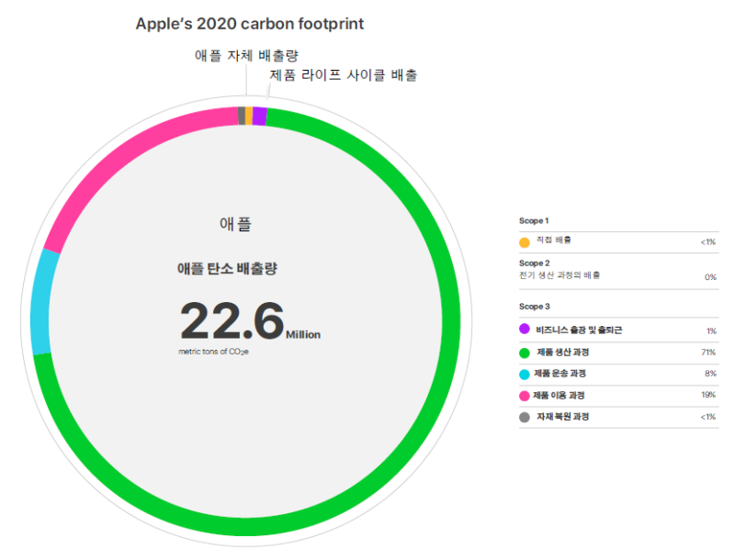Click the small orange segment atop the chart
Image resolution: width=735 pixels, height=560 pixels.
point(249,116)
